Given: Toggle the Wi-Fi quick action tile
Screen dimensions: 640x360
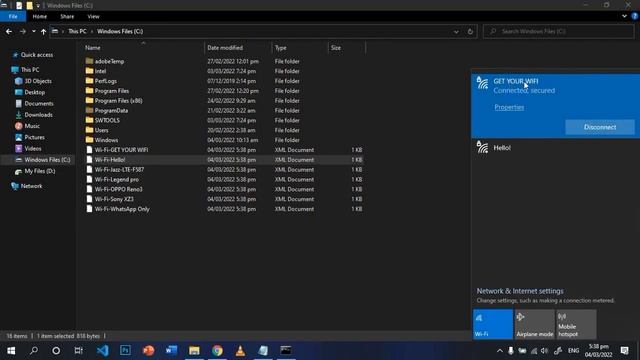Looking at the screenshot, I should (x=493, y=324).
